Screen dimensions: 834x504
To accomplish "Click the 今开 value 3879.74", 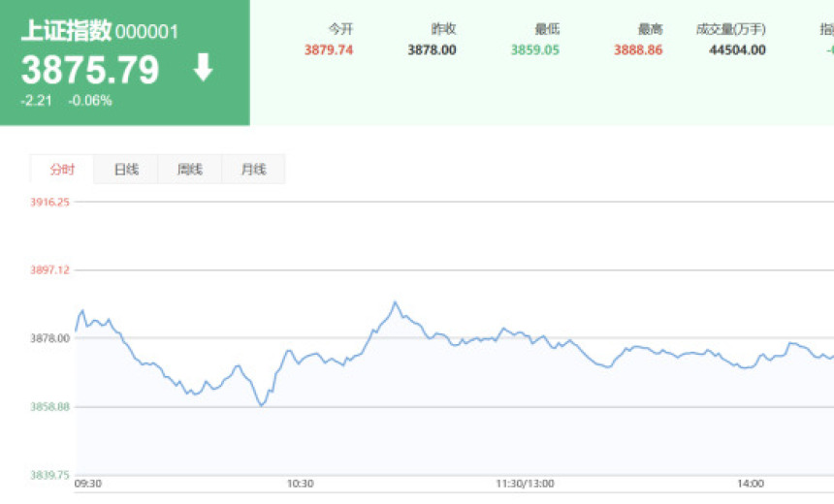I will pyautogui.click(x=329, y=50).
